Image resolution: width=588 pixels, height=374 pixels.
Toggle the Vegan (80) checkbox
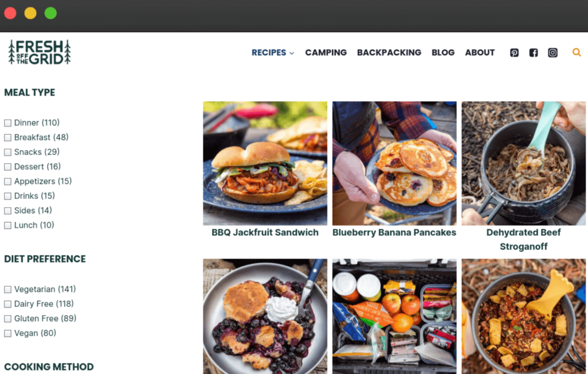[x=7, y=333]
